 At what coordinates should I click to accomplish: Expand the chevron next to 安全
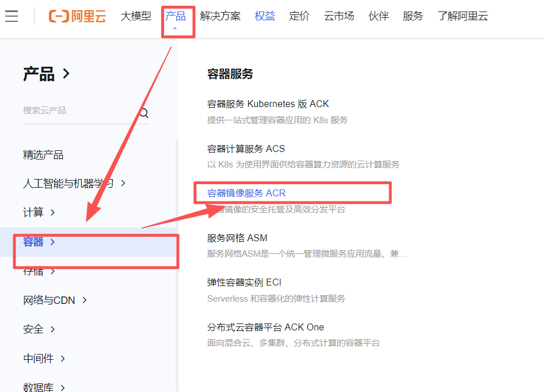click(x=53, y=329)
